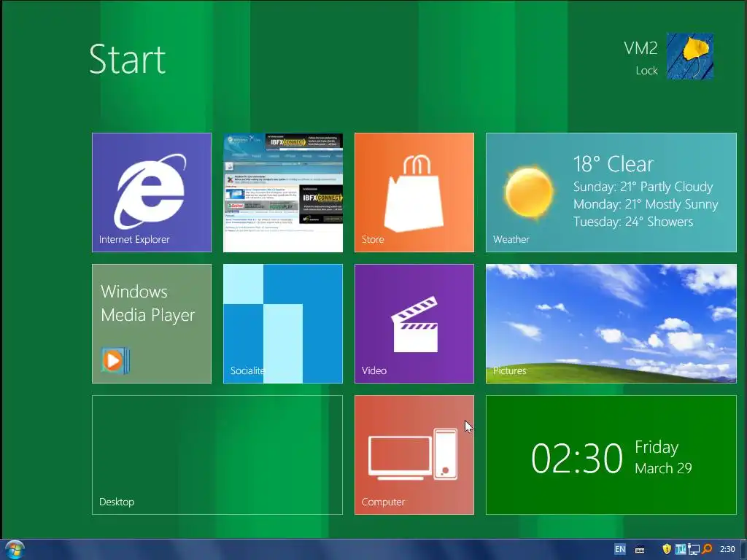Click the Tuesday: 24° Showers forecast line
This screenshot has width=747, height=560.
click(633, 222)
